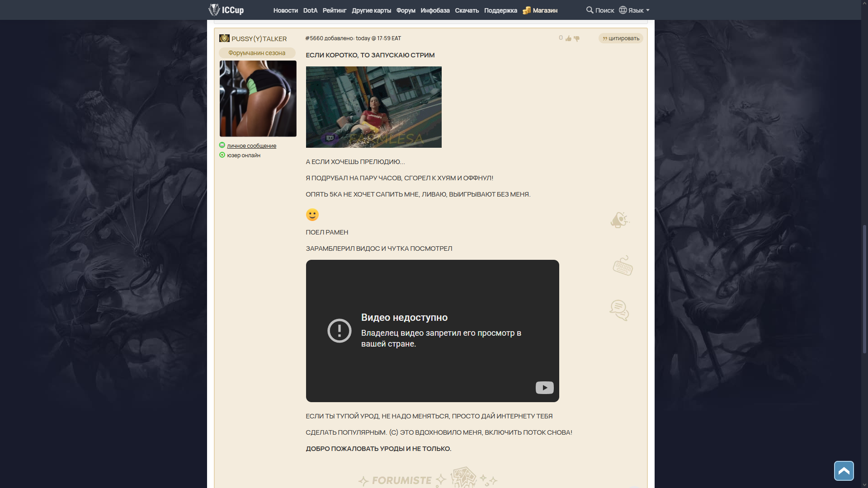Click the page vertical scrollbar thumb
Screen dimensions: 868x488
pos(864,289)
